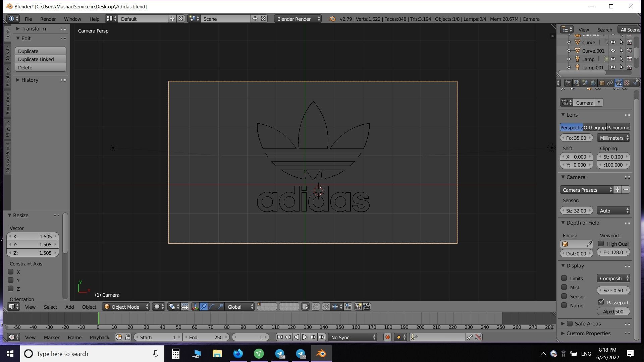Open the Blender Render engine dropdown
The height and width of the screenshot is (362, 644).
298,19
